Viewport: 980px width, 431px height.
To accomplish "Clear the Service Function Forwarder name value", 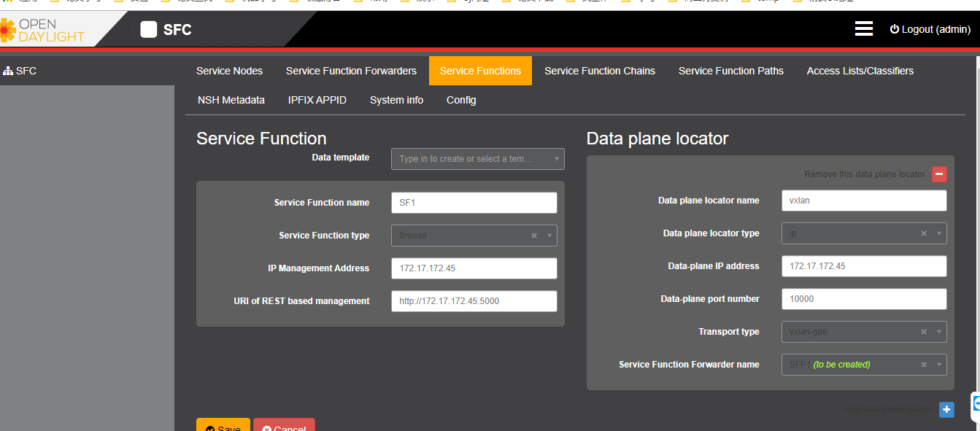I will (924, 365).
